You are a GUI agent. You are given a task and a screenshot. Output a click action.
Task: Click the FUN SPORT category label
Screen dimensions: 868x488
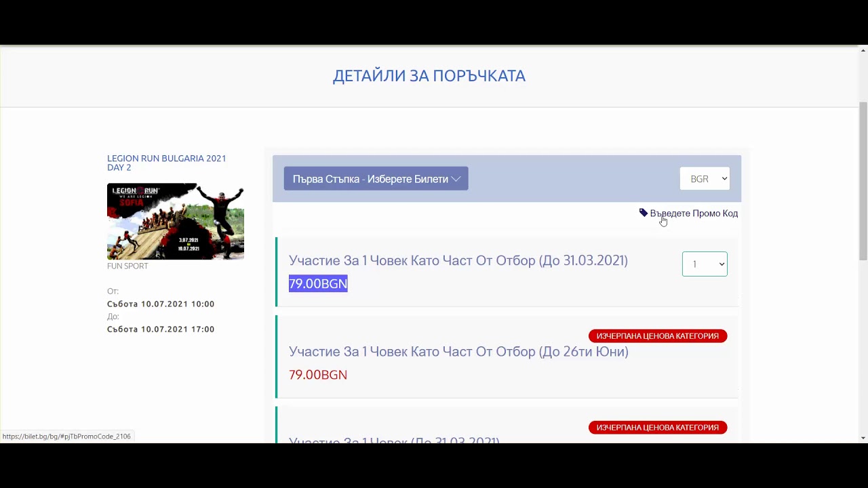tap(127, 266)
